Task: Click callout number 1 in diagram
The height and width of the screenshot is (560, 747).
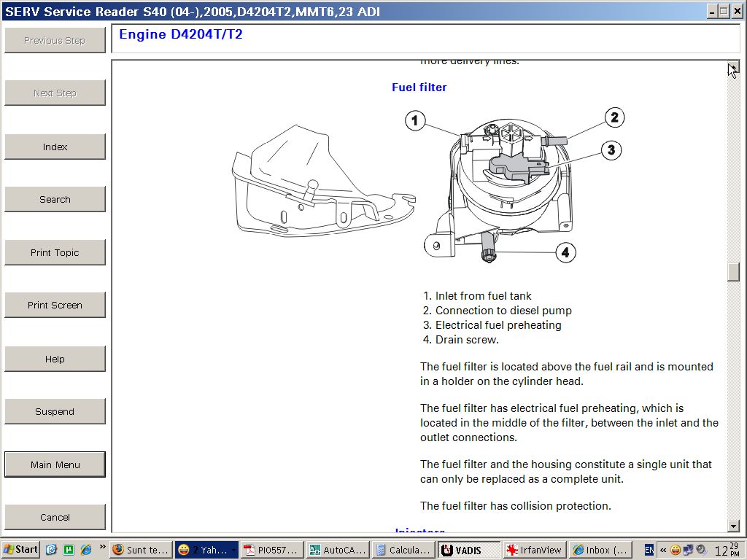Action: click(x=415, y=120)
